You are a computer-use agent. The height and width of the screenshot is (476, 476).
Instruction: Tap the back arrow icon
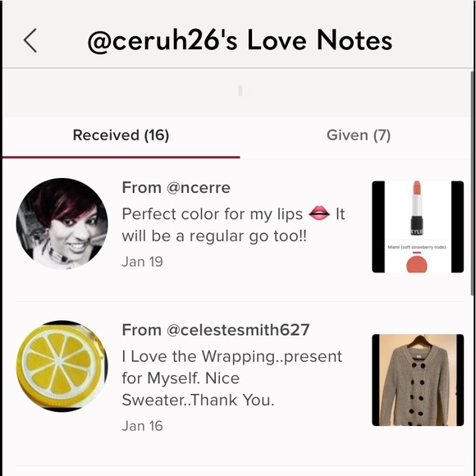30,41
